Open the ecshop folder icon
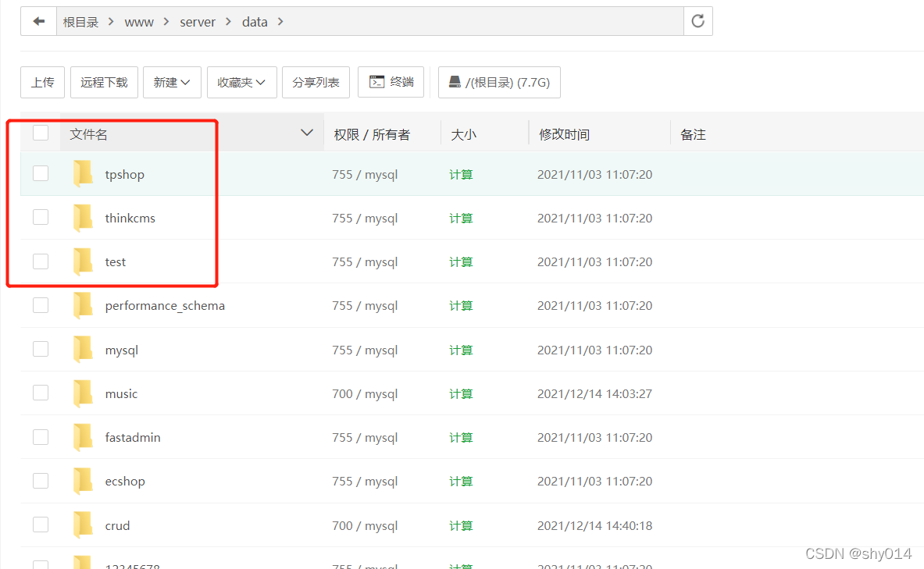The image size is (924, 569). coord(83,481)
